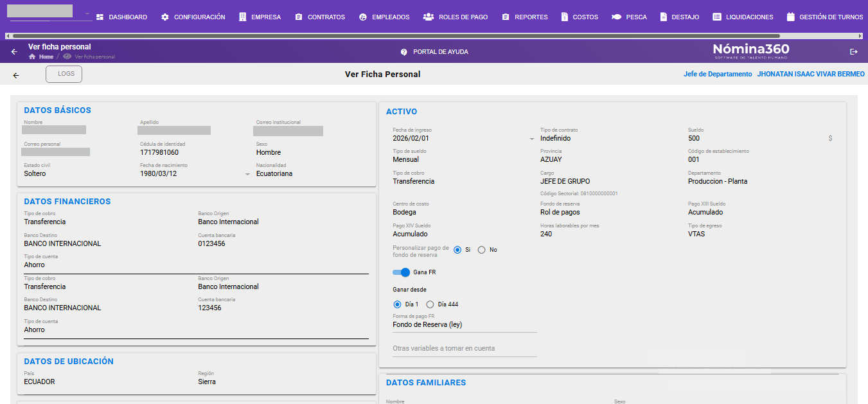Select Día 1 under Ganar desde

pos(398,304)
